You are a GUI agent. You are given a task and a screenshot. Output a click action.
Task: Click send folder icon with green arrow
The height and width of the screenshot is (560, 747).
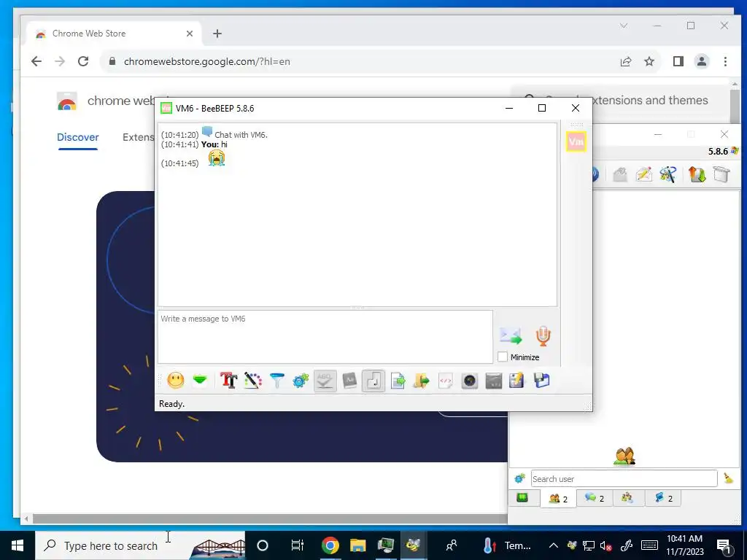tap(421, 381)
